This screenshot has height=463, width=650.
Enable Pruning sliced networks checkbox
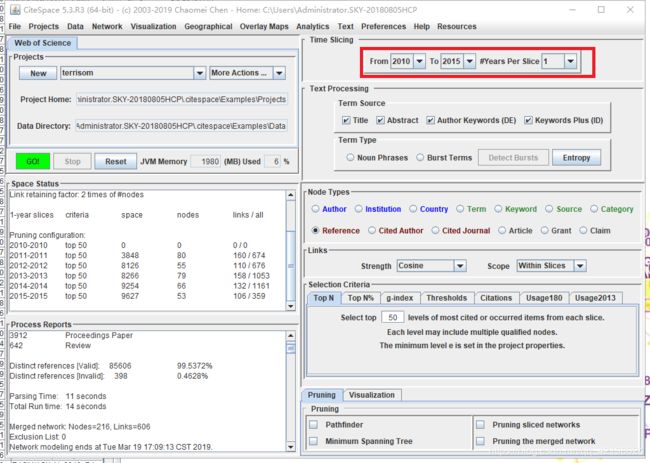pos(480,425)
